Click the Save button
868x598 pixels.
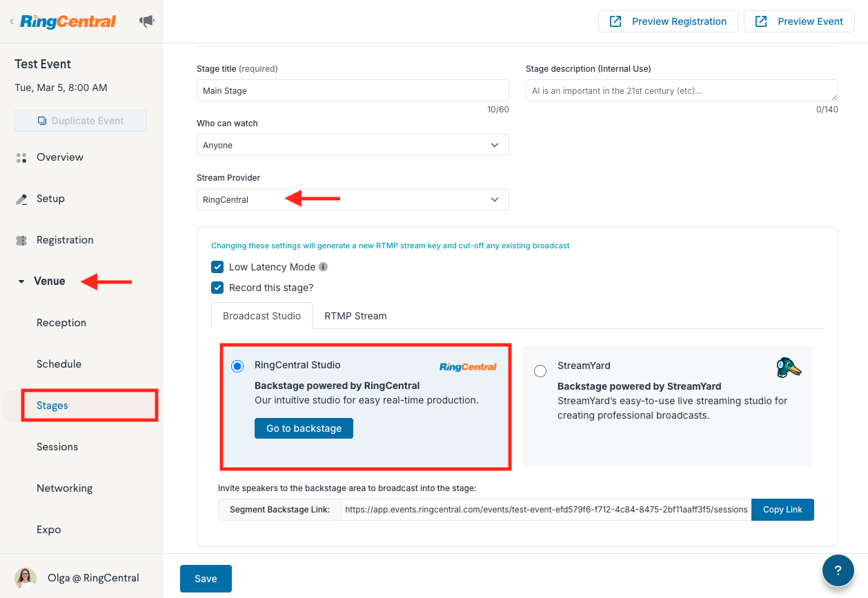coord(206,579)
